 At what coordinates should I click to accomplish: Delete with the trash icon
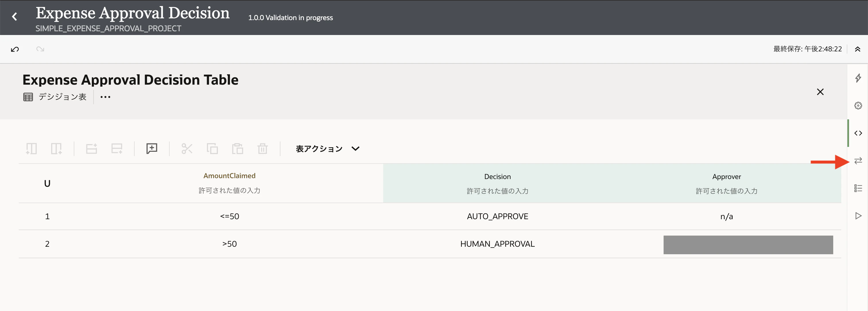pyautogui.click(x=262, y=149)
